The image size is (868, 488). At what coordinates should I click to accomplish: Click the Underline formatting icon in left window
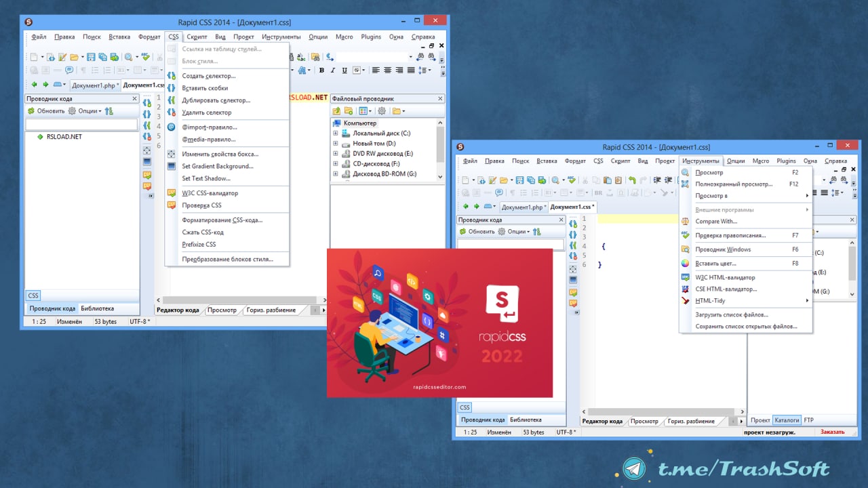[x=344, y=70]
